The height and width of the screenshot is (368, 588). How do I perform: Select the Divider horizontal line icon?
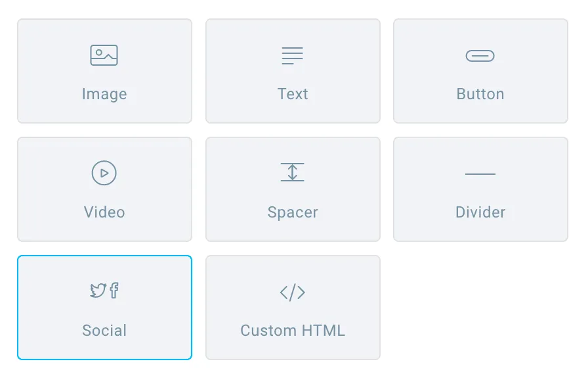point(480,174)
